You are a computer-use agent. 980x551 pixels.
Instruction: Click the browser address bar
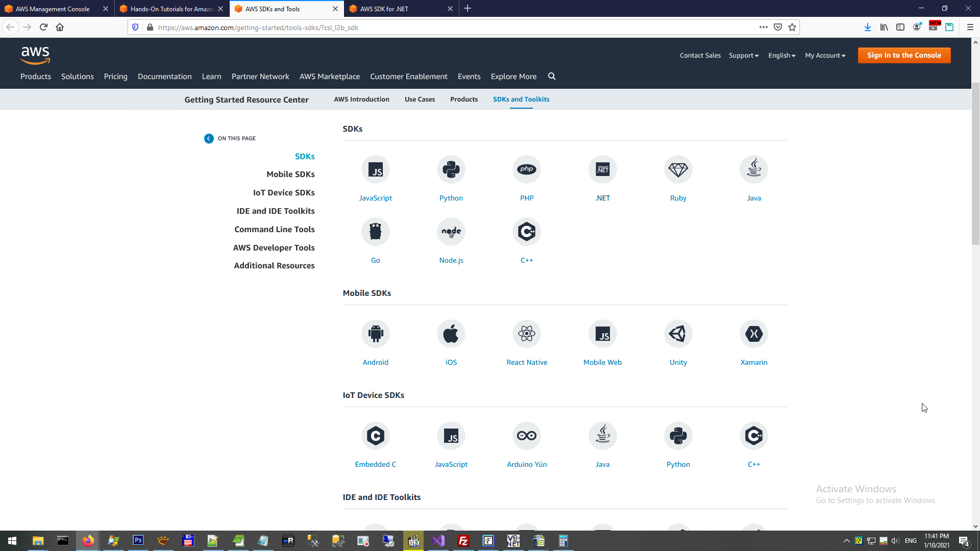point(449,28)
